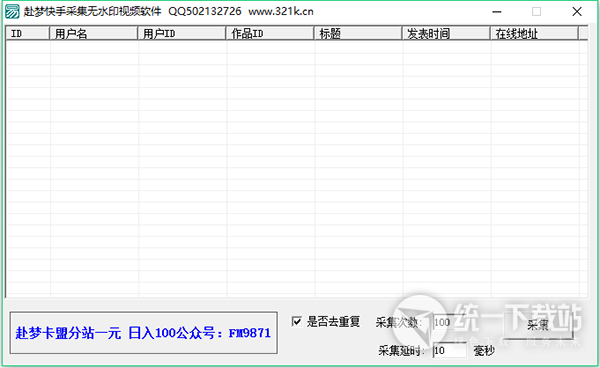Sort by the 用户ID column header
Screen dimensions: 600x368
pos(182,34)
